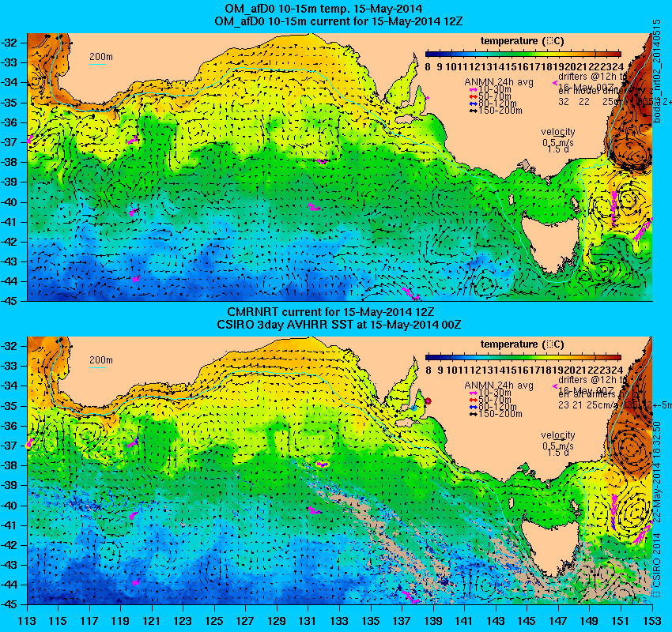This screenshot has width=672, height=632.
Task: Click longitude label '149' on the axis
Action: pos(590,621)
